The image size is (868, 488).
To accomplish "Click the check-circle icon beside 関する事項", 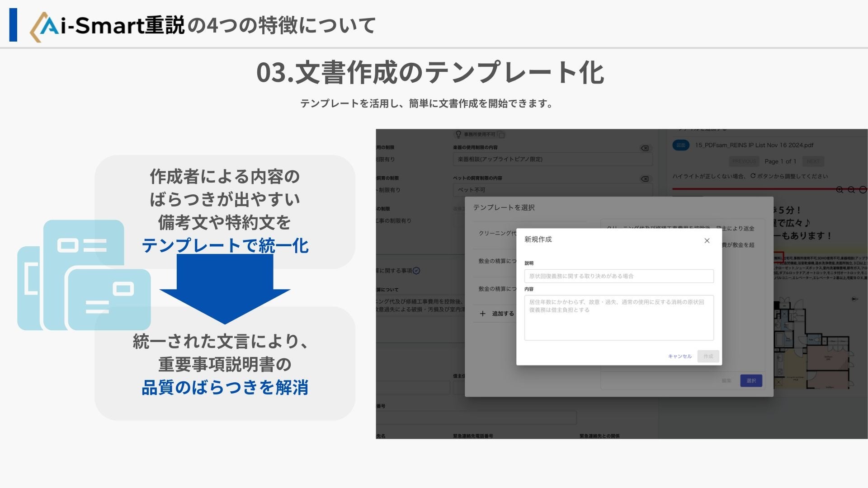I will pyautogui.click(x=416, y=271).
